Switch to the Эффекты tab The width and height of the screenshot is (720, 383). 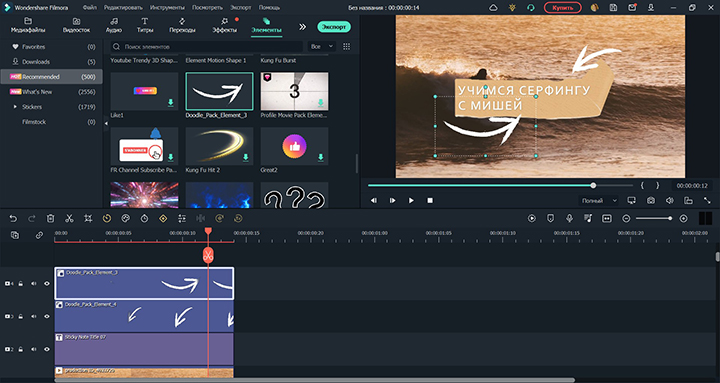pos(225,25)
